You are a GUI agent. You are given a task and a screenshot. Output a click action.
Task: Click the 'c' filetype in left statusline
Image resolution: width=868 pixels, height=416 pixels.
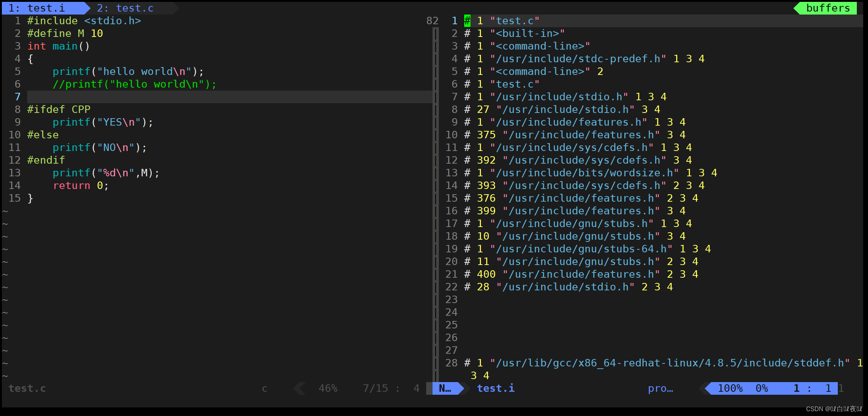tap(264, 388)
